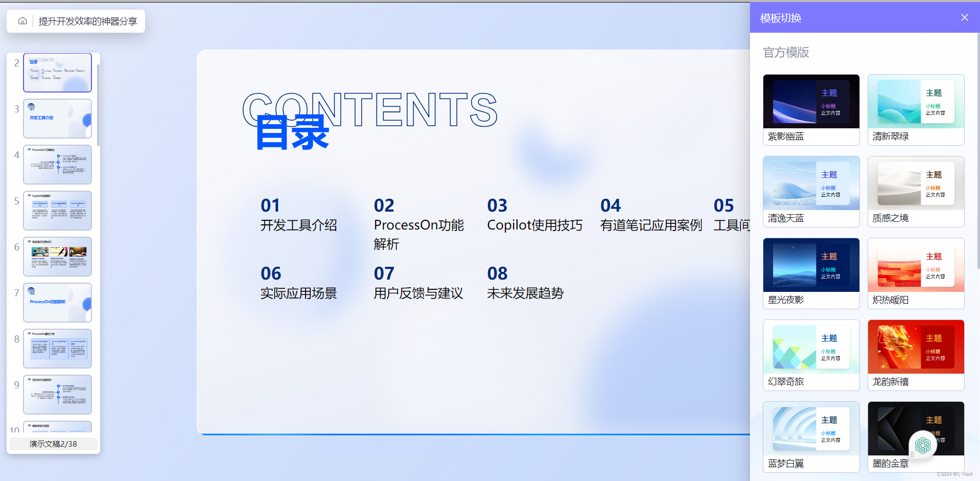The image size is (980, 481).
Task: Select the 紫影幽蓝 template
Action: tap(811, 110)
